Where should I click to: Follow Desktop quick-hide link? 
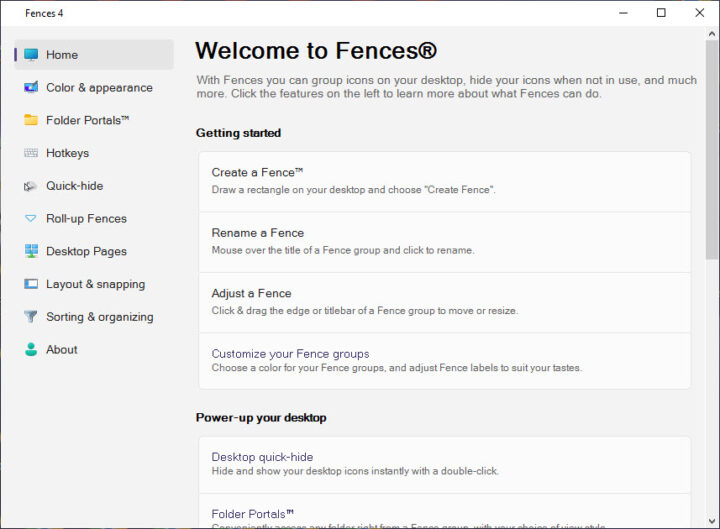(262, 457)
